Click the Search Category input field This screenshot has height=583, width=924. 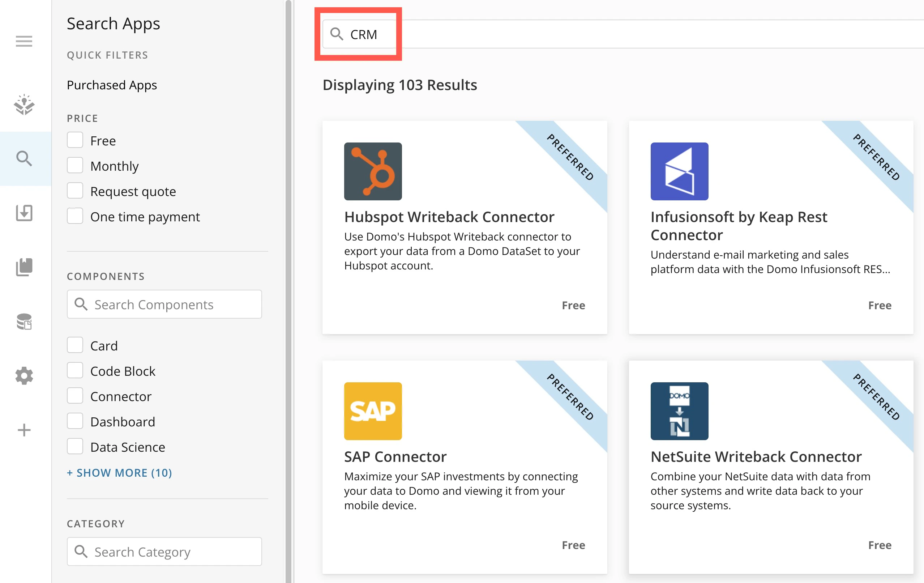(x=164, y=551)
